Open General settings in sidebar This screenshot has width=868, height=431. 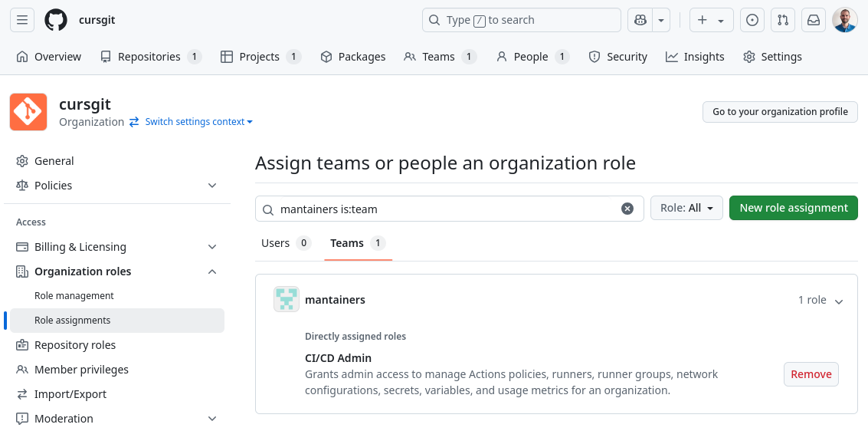pyautogui.click(x=117, y=160)
